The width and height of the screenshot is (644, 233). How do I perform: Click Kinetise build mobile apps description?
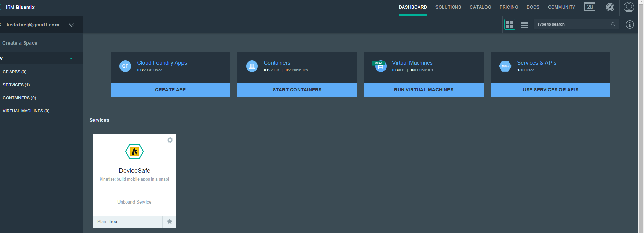click(135, 179)
